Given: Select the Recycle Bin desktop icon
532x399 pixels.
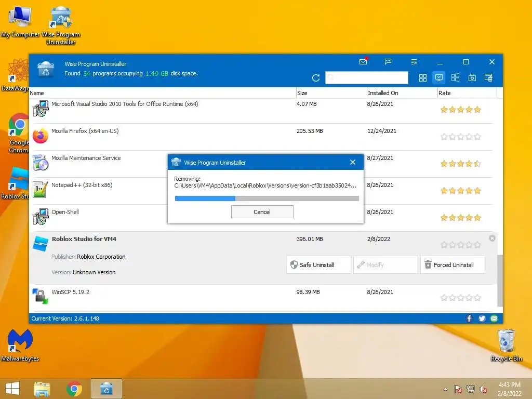Looking at the screenshot, I should pos(506,345).
